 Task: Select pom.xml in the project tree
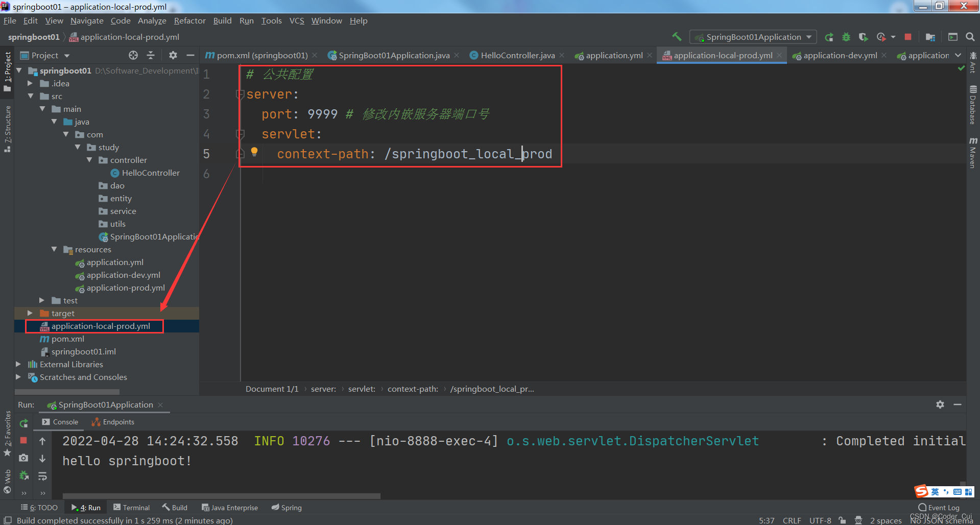point(67,339)
